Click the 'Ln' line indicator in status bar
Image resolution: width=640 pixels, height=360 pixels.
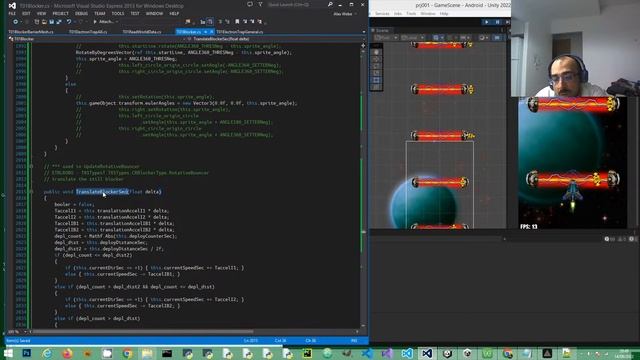click(x=251, y=340)
